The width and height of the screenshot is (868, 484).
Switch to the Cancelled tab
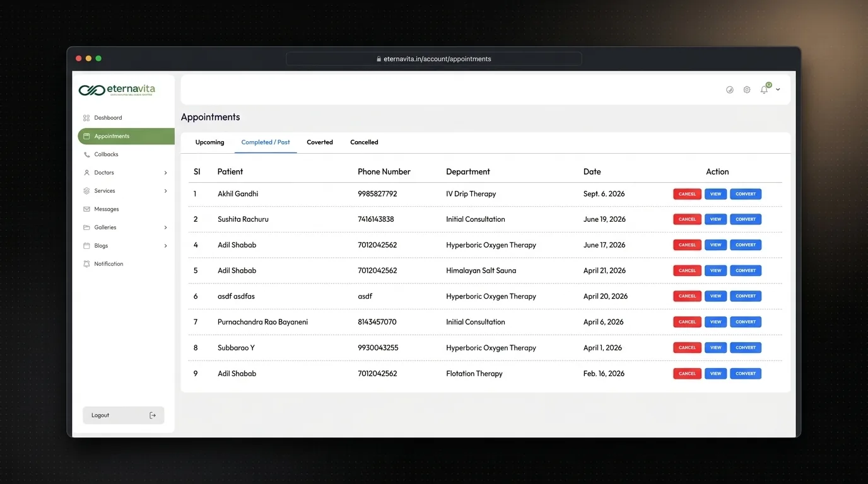364,142
